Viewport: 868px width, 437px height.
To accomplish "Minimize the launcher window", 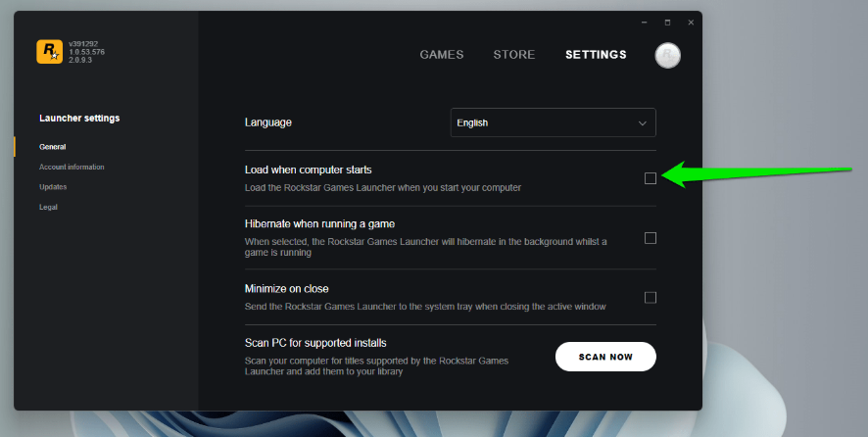I will coord(645,22).
